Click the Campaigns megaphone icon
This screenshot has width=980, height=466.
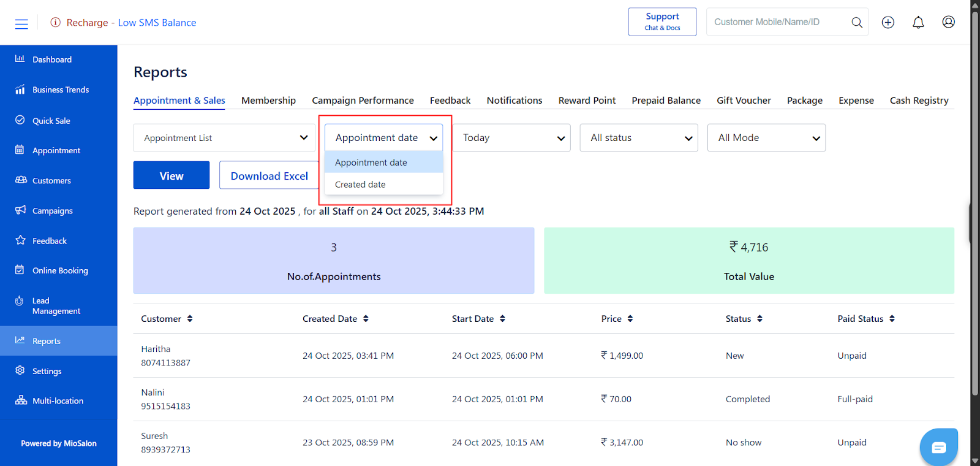point(21,210)
